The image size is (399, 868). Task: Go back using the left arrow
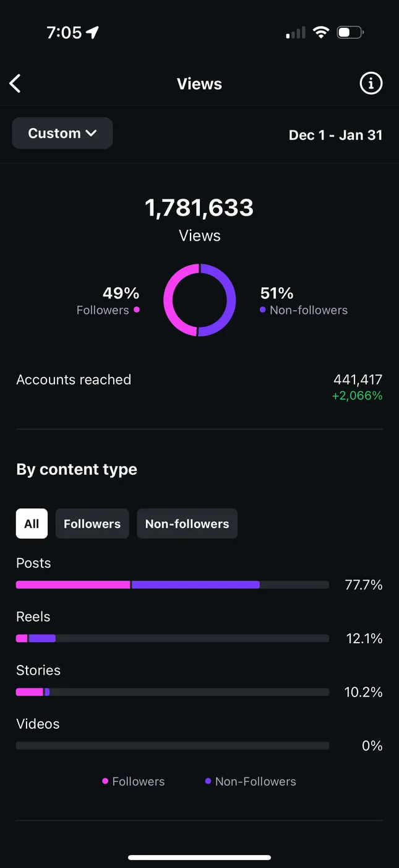coord(15,84)
